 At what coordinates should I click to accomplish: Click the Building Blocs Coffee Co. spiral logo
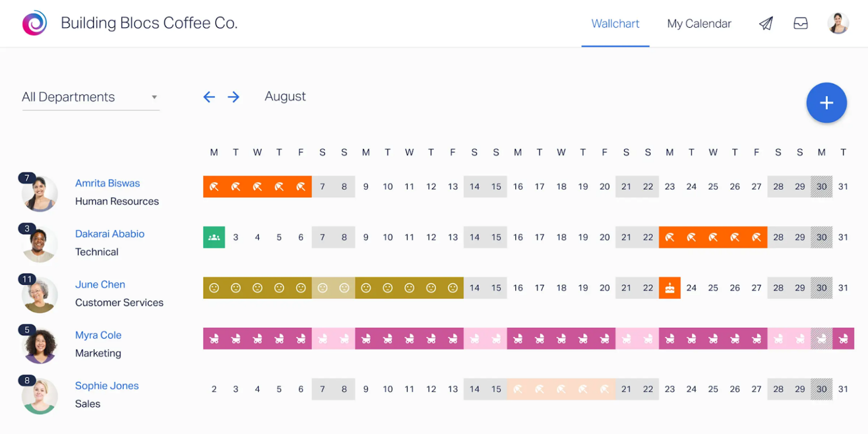[x=33, y=23]
